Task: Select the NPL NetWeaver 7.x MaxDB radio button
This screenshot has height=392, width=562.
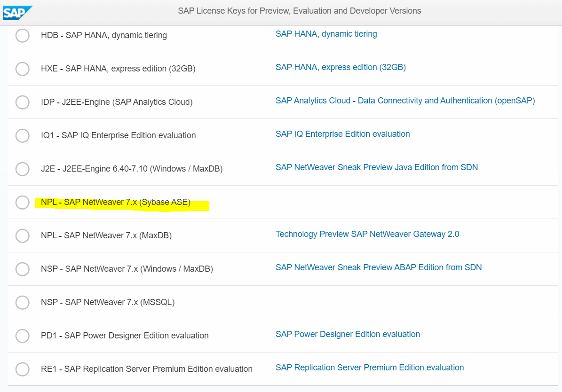Action: [x=22, y=235]
